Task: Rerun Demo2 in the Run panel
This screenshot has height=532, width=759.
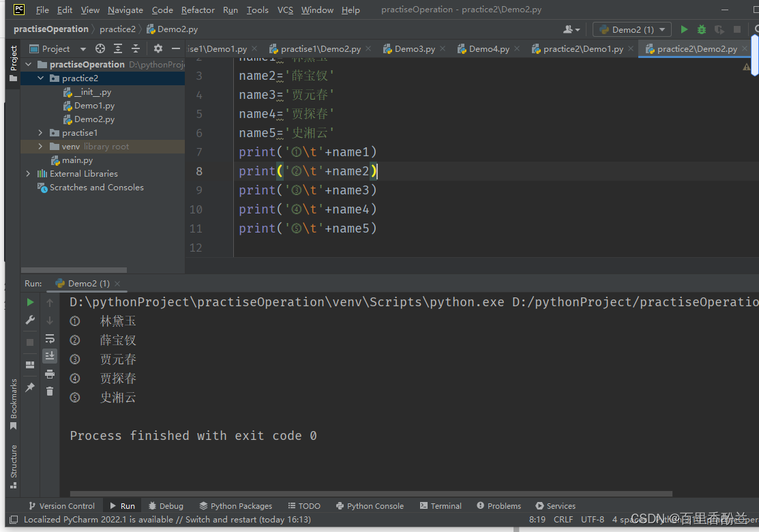Action: [x=30, y=302]
